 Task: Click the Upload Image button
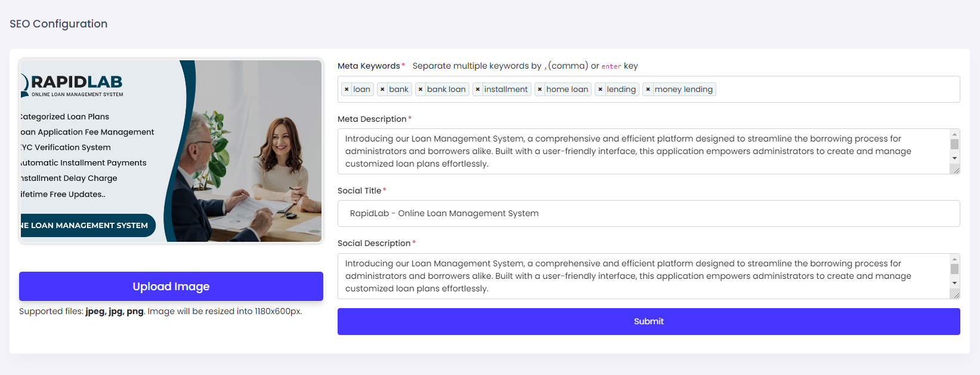(x=171, y=287)
